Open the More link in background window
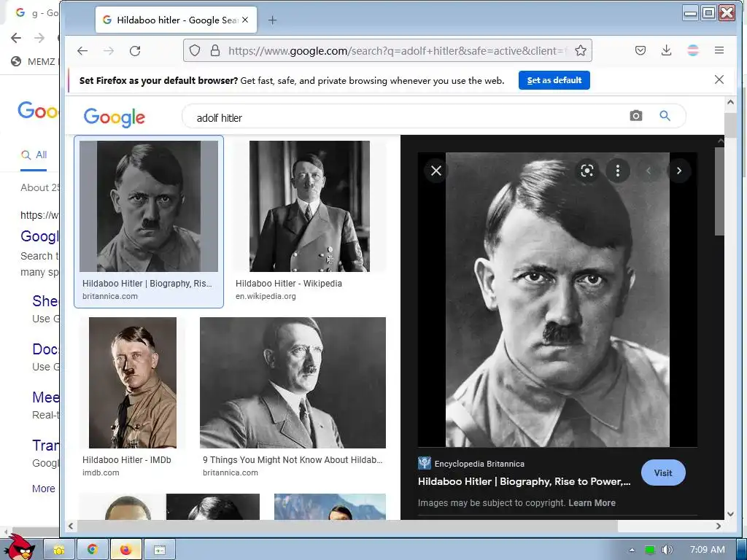Viewport: 747px width, 560px height. [x=43, y=489]
